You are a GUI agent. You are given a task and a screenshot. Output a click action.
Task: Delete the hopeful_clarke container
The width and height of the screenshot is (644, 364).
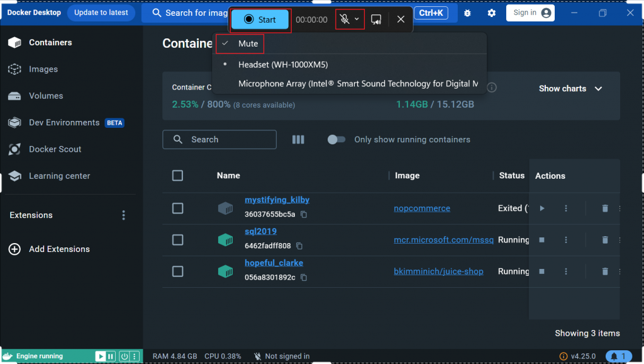pyautogui.click(x=605, y=271)
